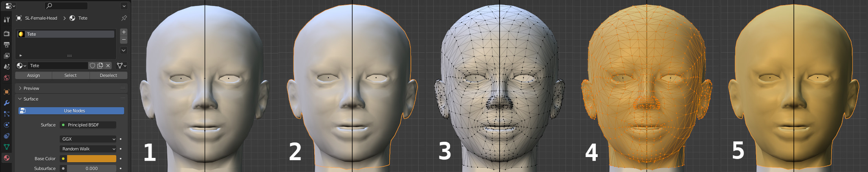Open the orange Base Color swatch

(92, 159)
